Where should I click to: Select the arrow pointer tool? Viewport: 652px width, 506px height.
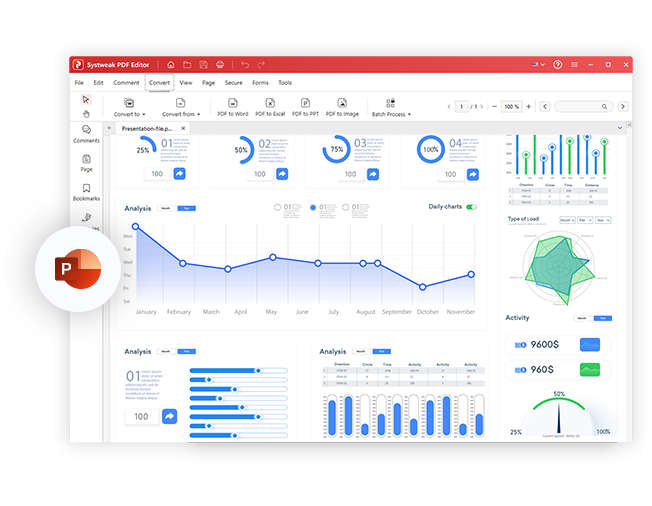86,99
